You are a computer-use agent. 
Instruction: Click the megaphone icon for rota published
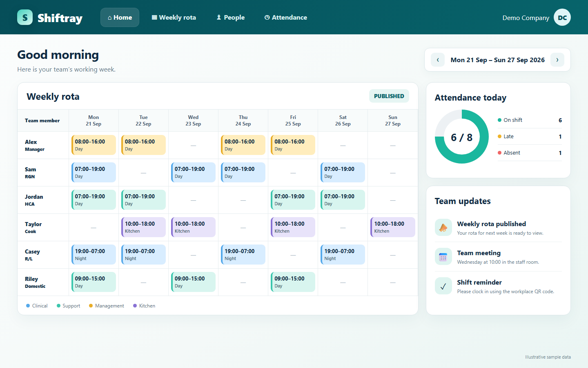(443, 228)
